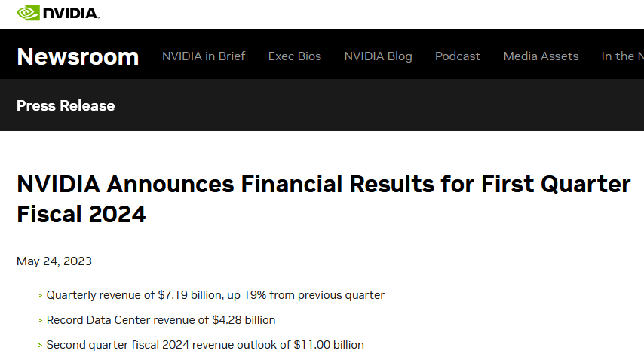
Task: Click the arrow bullet beside Quarterly revenue
Action: coord(40,296)
